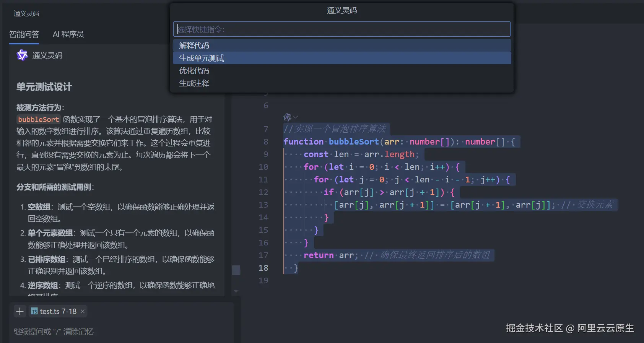Click the test.ts 7-18 file chip

click(58, 311)
